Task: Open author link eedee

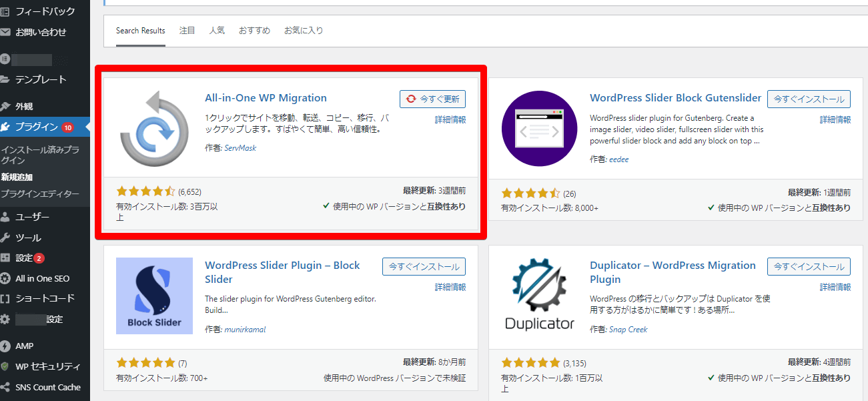Action: click(x=618, y=159)
